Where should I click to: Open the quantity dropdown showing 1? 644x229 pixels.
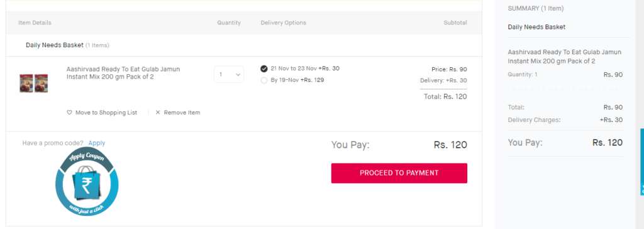click(x=229, y=74)
